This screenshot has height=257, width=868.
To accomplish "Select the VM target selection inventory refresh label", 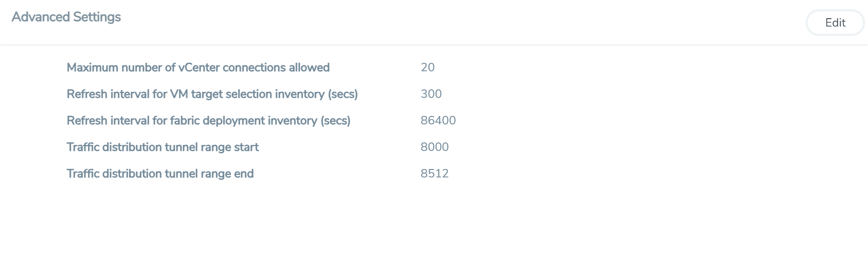I will (x=212, y=94).
